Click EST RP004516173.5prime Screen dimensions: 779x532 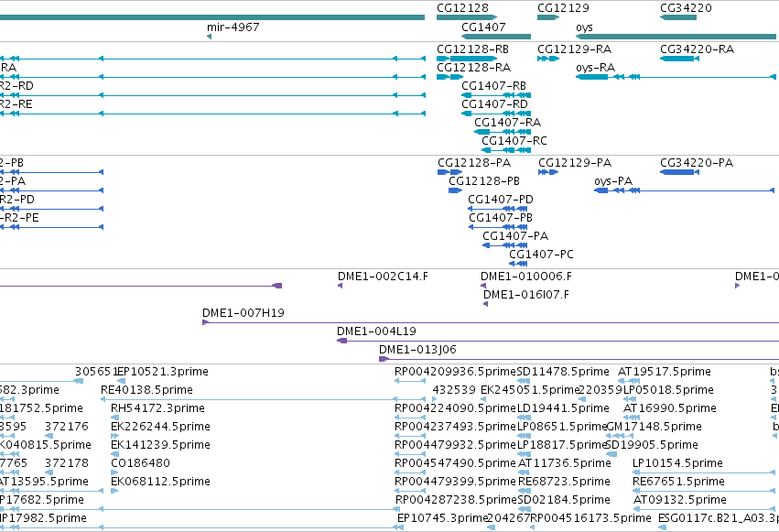pyautogui.click(x=533, y=527)
